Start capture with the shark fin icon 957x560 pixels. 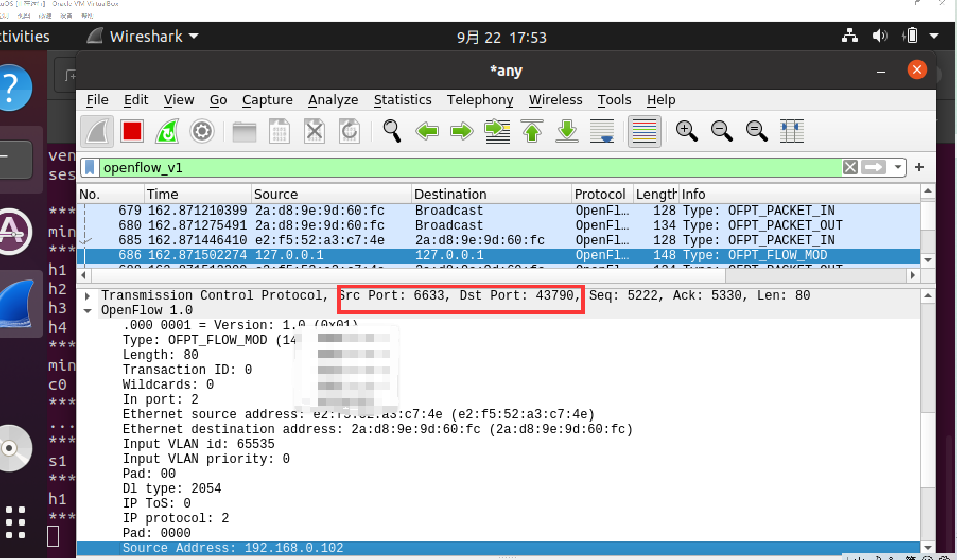(x=97, y=131)
